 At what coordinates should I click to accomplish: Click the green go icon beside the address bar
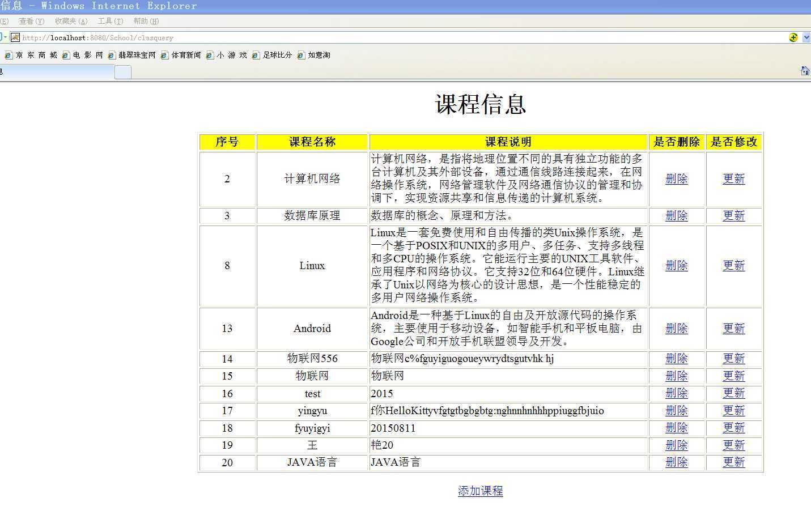click(x=793, y=37)
